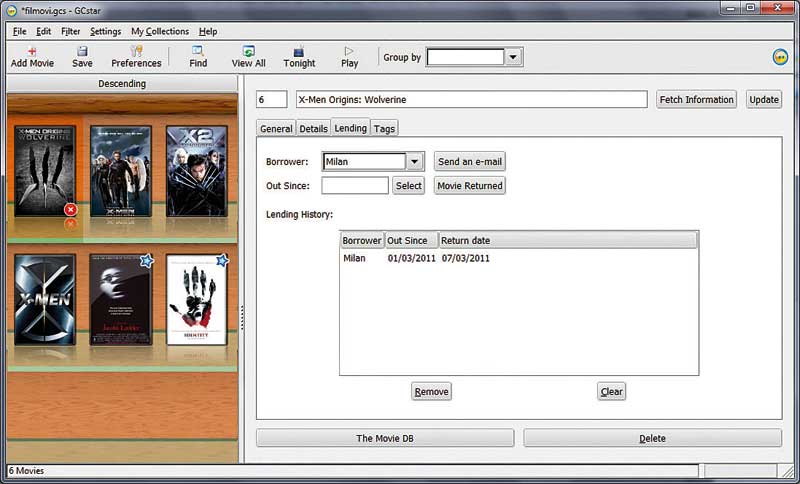
Task: Click 07/03/2011 return date cell
Action: (x=466, y=258)
